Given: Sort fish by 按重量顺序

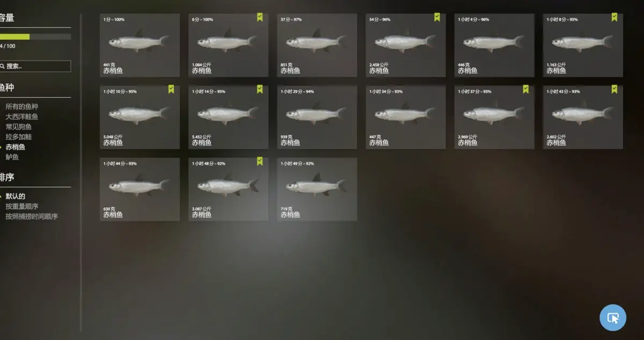Looking at the screenshot, I should click(x=22, y=206).
